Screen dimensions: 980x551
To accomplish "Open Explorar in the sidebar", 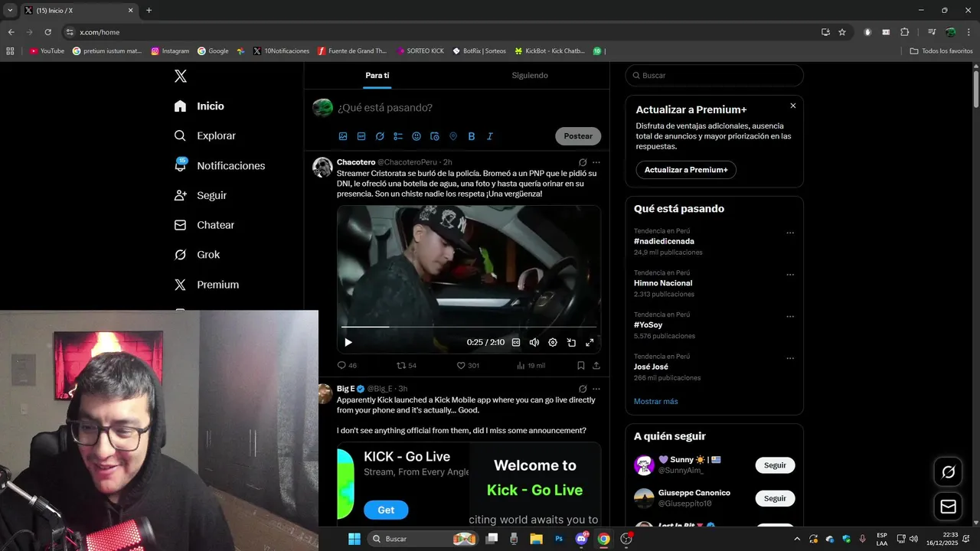I will point(204,135).
